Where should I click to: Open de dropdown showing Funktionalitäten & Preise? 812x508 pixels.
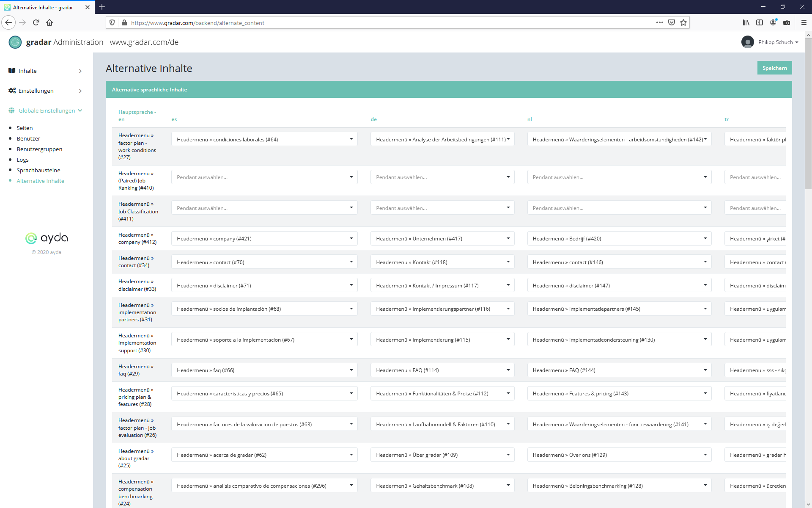442,393
